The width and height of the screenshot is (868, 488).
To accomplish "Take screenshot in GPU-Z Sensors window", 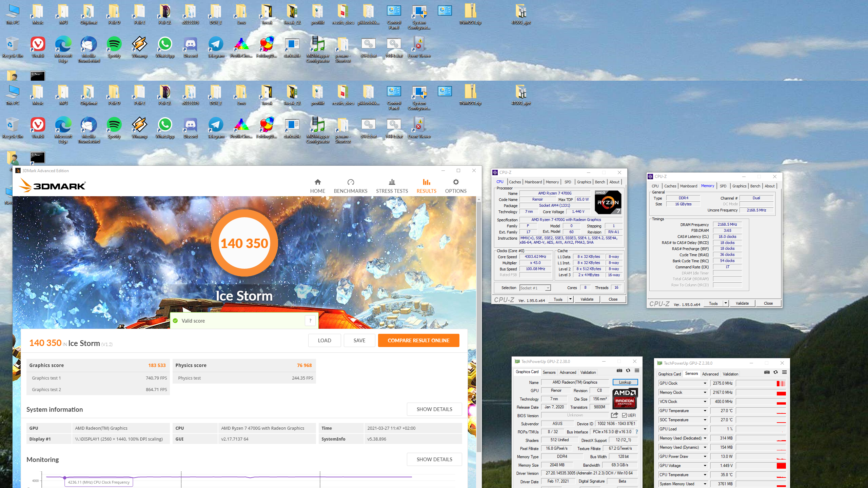I will click(767, 372).
